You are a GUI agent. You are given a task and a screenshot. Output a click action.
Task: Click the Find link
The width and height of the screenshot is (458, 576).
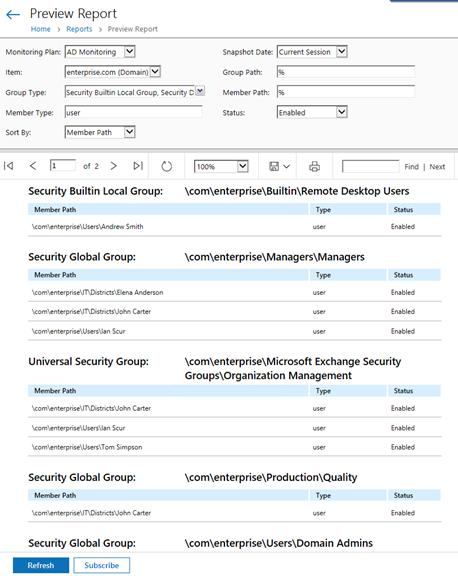click(x=411, y=167)
